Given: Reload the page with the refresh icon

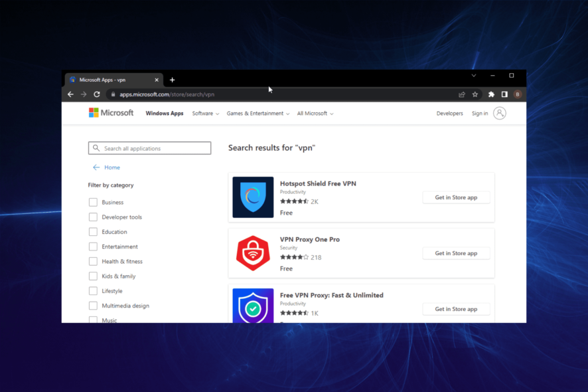Looking at the screenshot, I should coord(97,94).
